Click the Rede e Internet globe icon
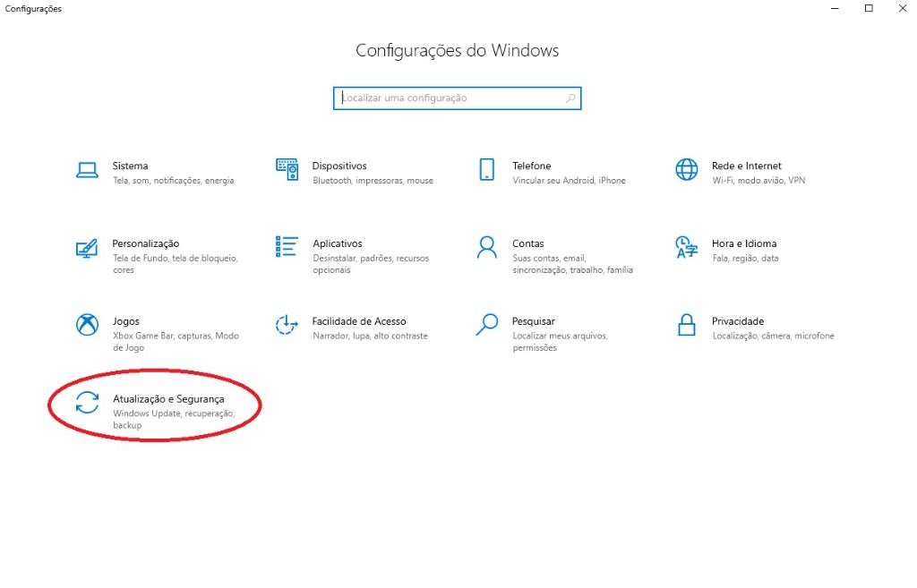Viewport: 917px width, 588px height. click(x=686, y=170)
